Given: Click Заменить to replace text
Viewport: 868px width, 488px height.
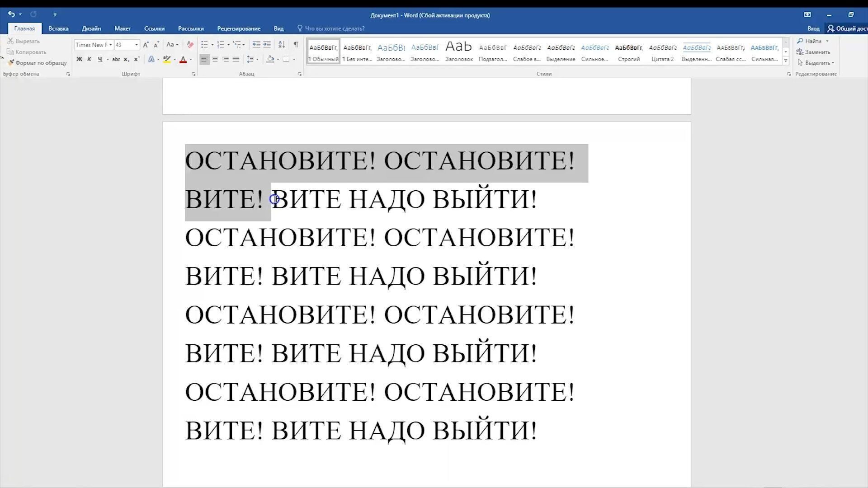Looking at the screenshot, I should point(814,52).
